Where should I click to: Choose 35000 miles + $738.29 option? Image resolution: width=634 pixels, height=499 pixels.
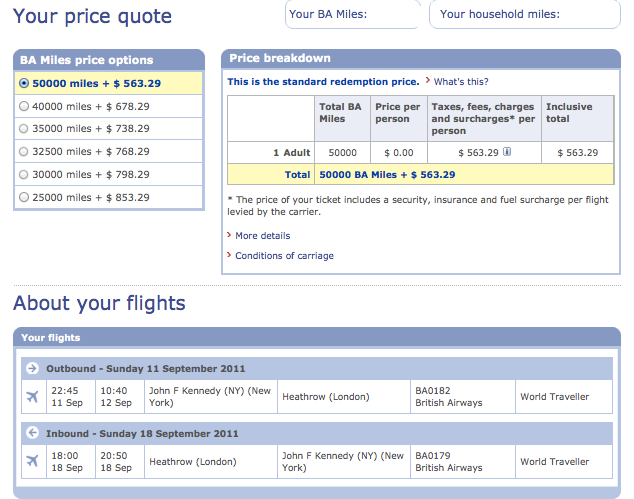tap(25, 128)
